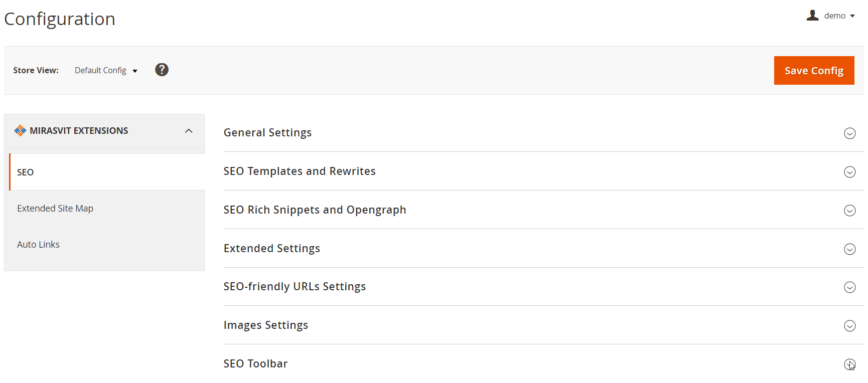Select the SEO sidebar menu item

(x=26, y=172)
